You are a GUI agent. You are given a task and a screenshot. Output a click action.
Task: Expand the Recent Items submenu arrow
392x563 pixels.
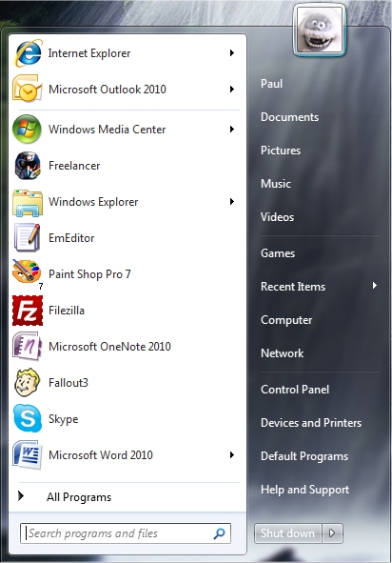375,286
